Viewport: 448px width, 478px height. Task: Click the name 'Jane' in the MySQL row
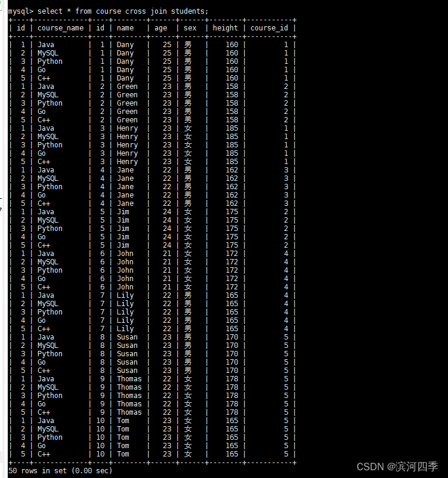coord(125,178)
